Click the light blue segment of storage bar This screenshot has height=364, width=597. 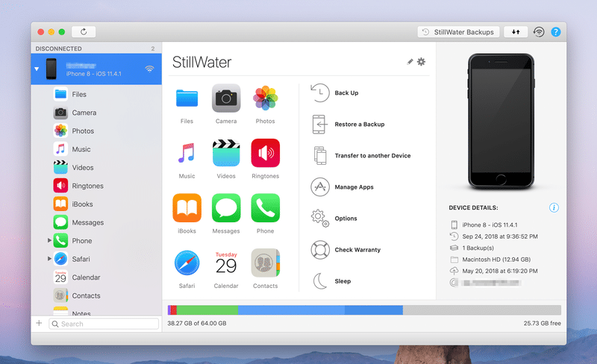coord(291,310)
